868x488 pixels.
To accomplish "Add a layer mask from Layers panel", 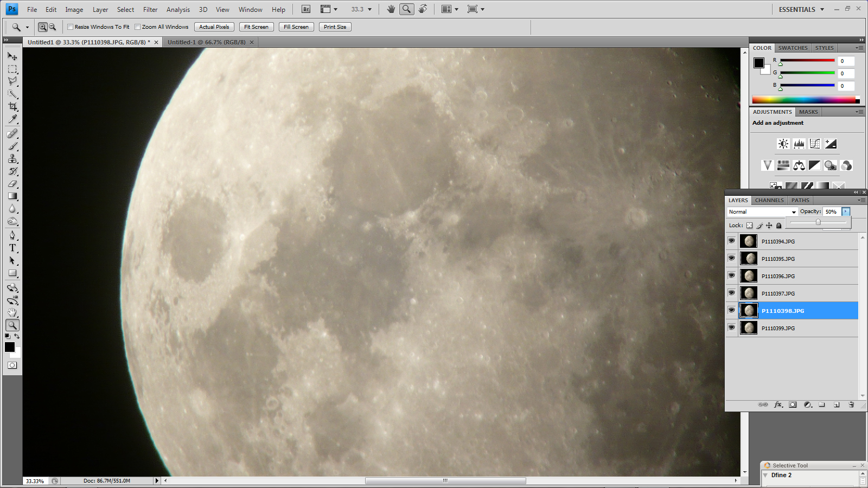I will 793,404.
